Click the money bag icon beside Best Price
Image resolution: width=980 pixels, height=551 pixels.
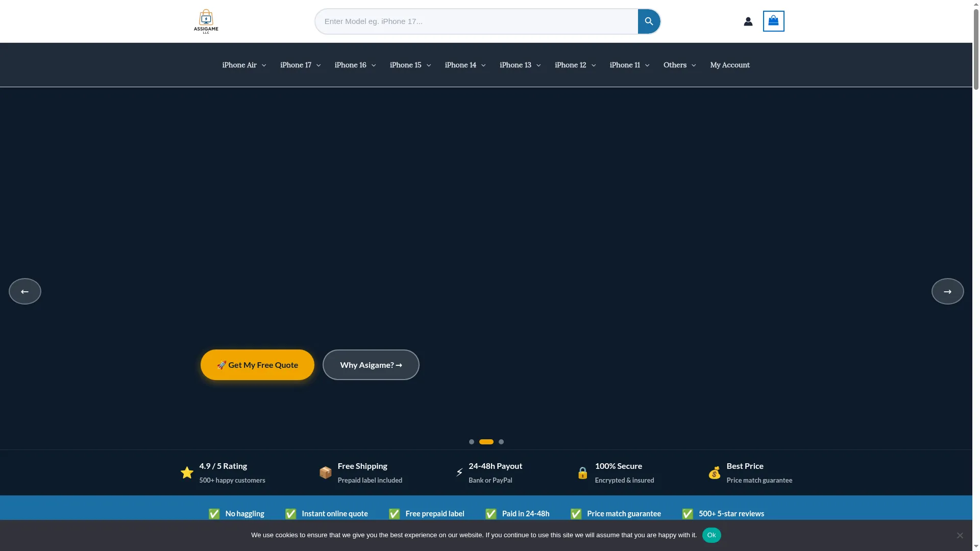714,473
